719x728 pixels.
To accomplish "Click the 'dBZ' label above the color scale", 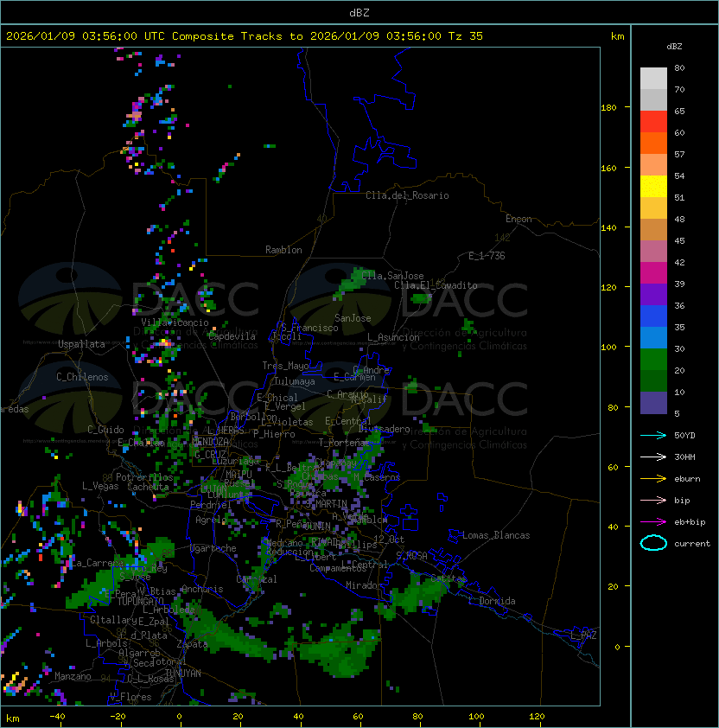I will coord(674,47).
